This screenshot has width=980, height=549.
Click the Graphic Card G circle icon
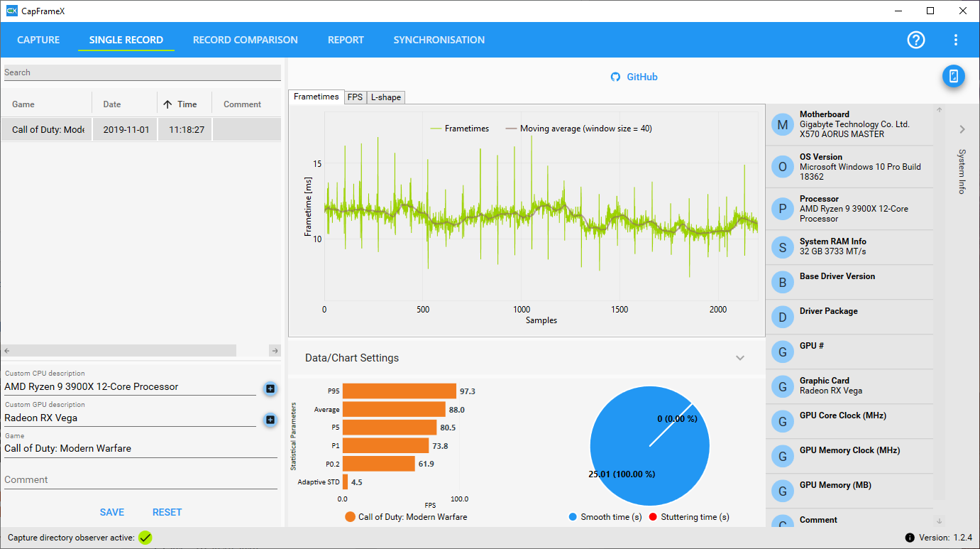click(783, 386)
